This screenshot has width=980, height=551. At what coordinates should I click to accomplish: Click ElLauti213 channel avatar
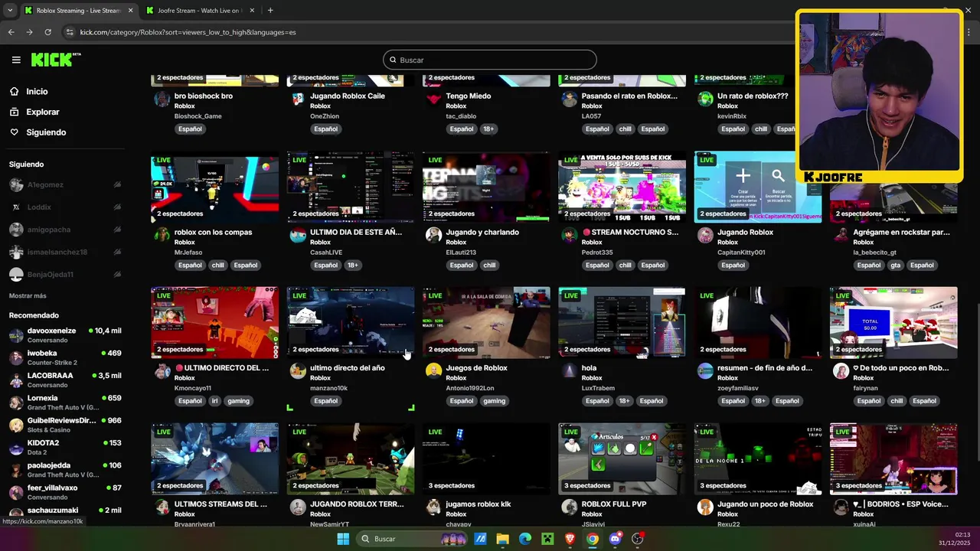tap(433, 235)
